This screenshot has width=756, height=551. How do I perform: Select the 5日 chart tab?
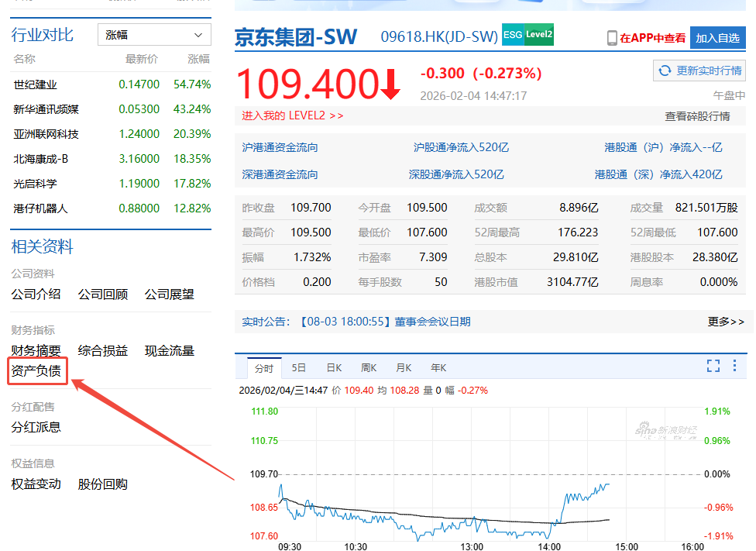299,368
